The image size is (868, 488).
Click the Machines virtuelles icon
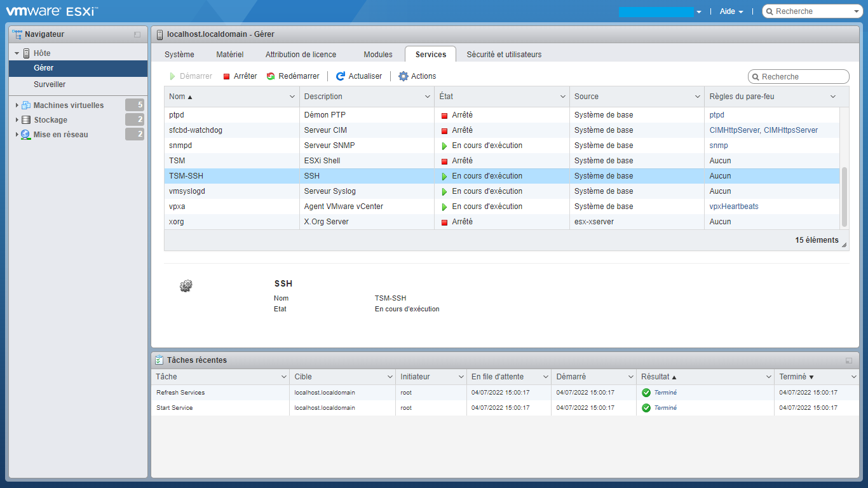pos(26,105)
